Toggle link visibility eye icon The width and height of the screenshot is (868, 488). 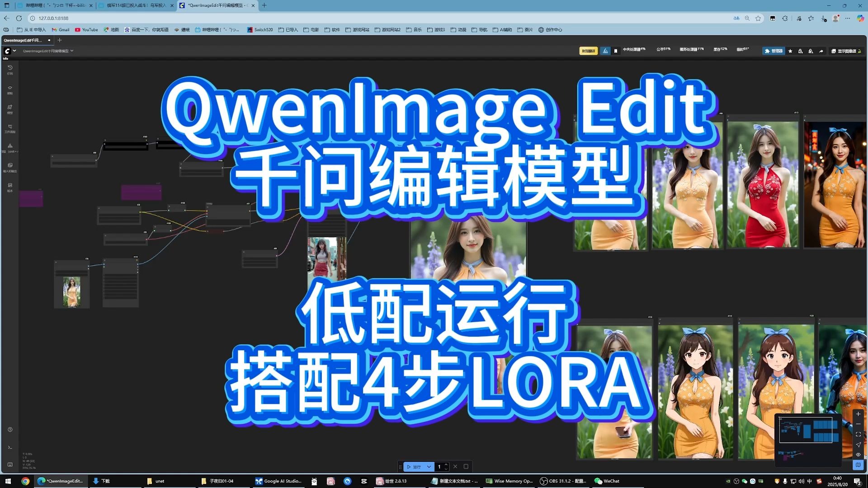pos(858,455)
